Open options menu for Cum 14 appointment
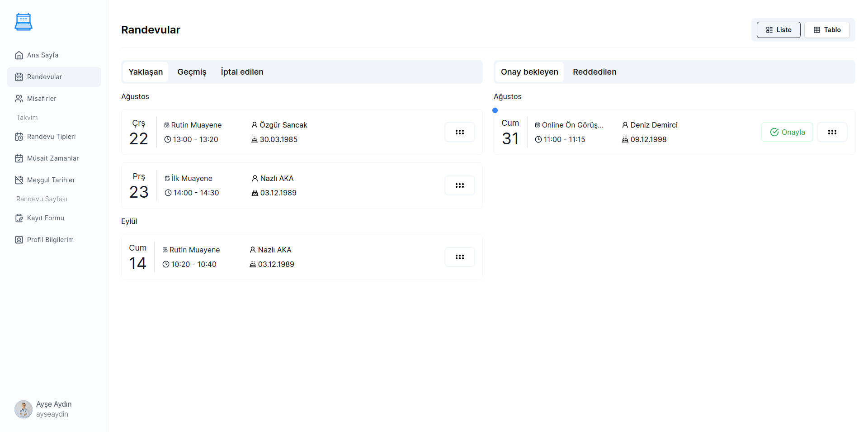This screenshot has height=432, width=868. (x=459, y=257)
